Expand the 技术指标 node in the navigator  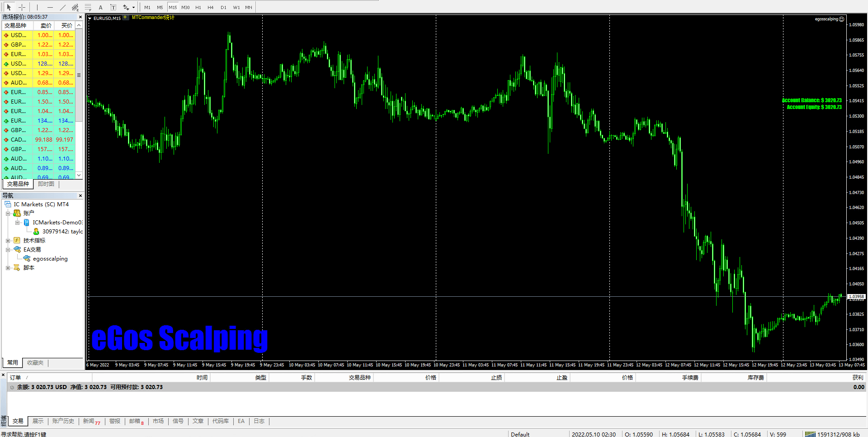8,240
